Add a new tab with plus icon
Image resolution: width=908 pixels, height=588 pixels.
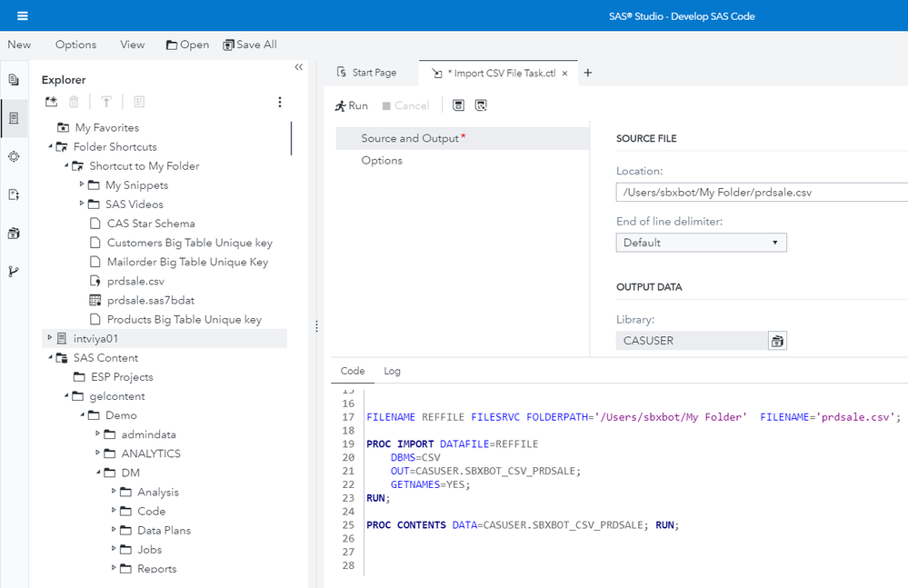(588, 73)
